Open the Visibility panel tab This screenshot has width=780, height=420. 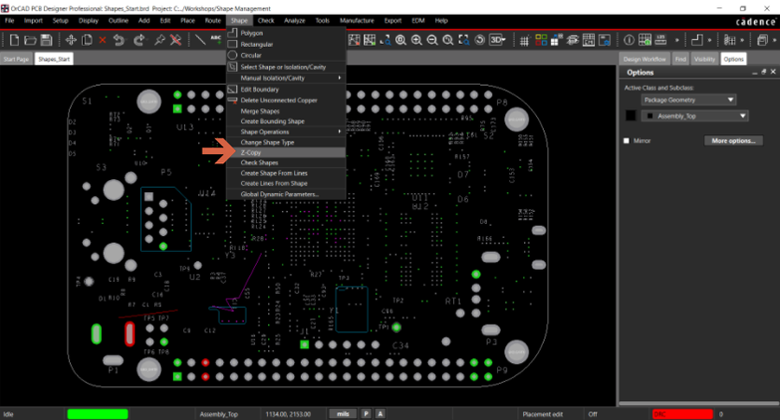(704, 59)
